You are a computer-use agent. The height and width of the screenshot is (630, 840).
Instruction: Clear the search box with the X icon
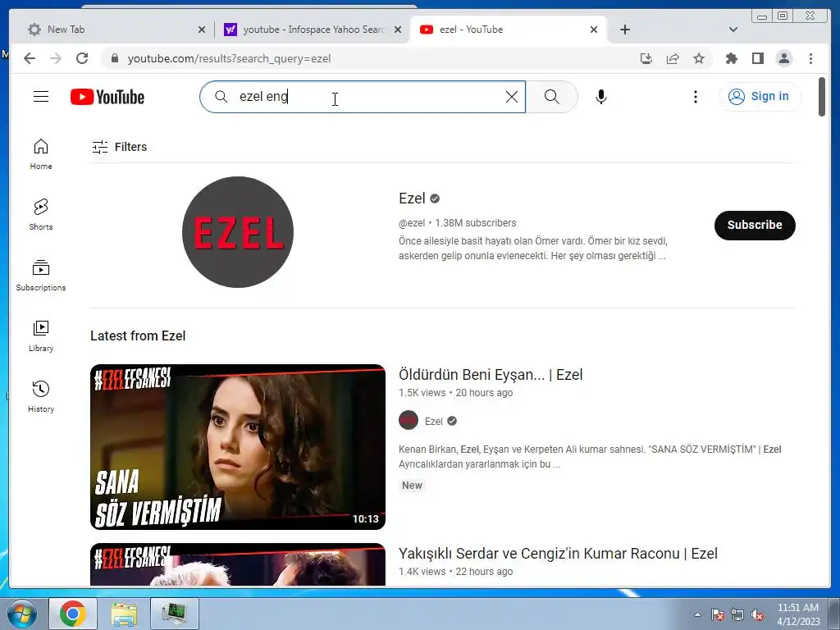(x=512, y=97)
